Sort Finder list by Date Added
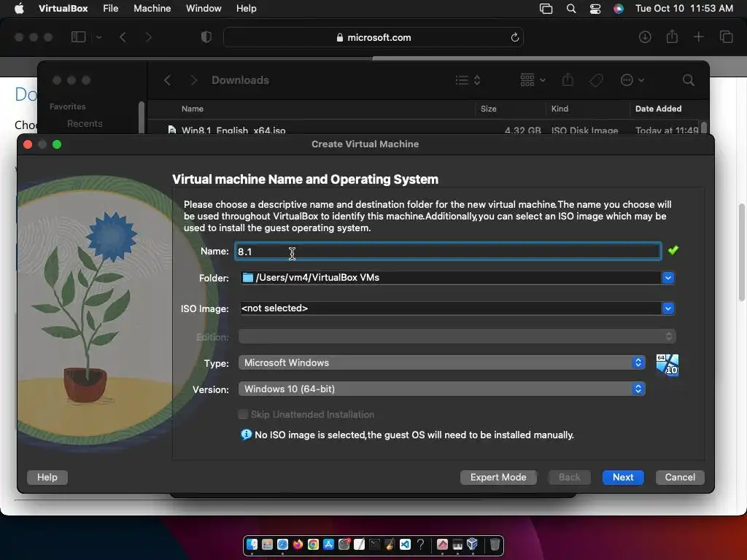 coord(658,109)
